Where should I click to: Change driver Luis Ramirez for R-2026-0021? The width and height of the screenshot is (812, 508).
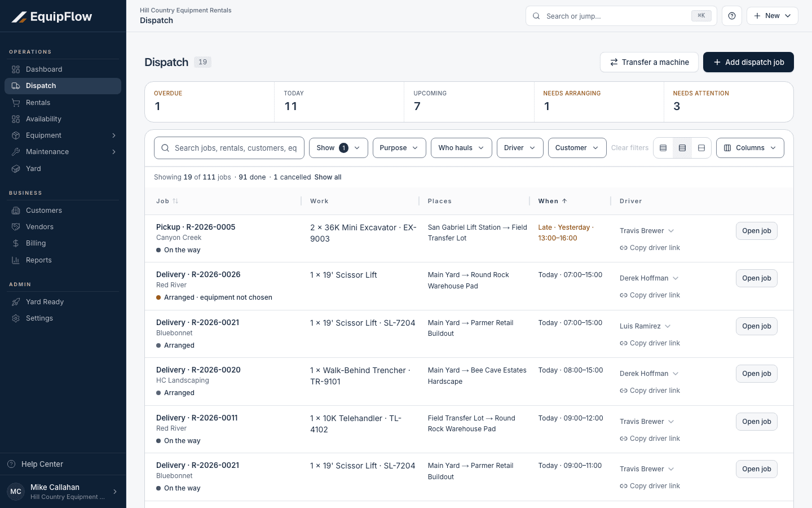645,326
